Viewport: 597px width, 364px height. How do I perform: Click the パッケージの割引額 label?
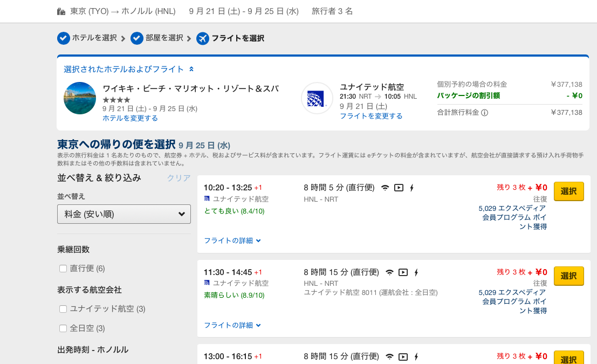469,95
